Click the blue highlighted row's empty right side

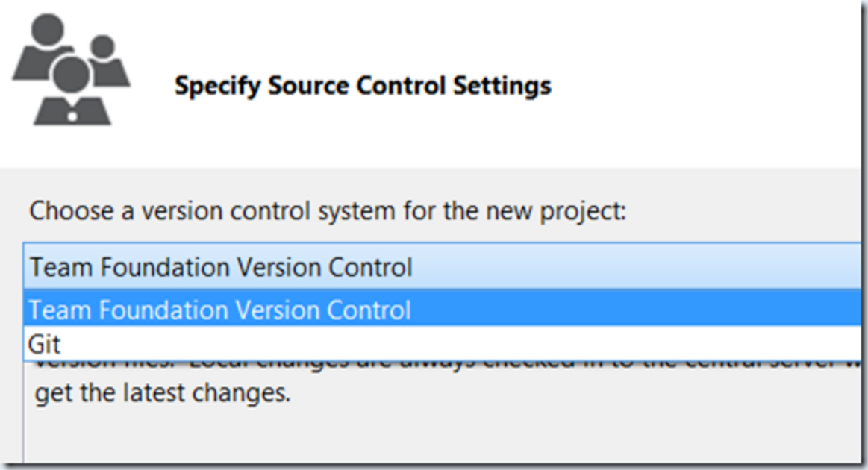click(x=637, y=310)
